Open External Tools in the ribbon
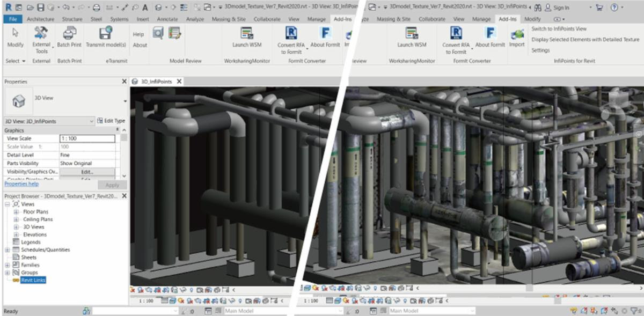The height and width of the screenshot is (316, 644). click(41, 34)
